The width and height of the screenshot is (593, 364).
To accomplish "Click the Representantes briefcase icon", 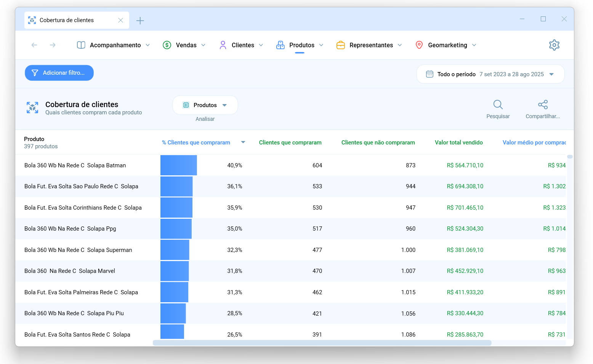I will (x=341, y=45).
